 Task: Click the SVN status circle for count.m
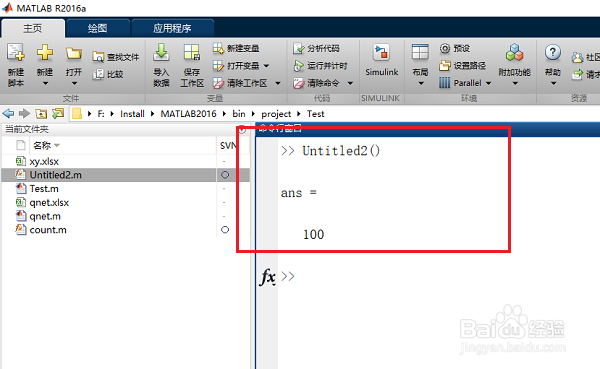[225, 230]
